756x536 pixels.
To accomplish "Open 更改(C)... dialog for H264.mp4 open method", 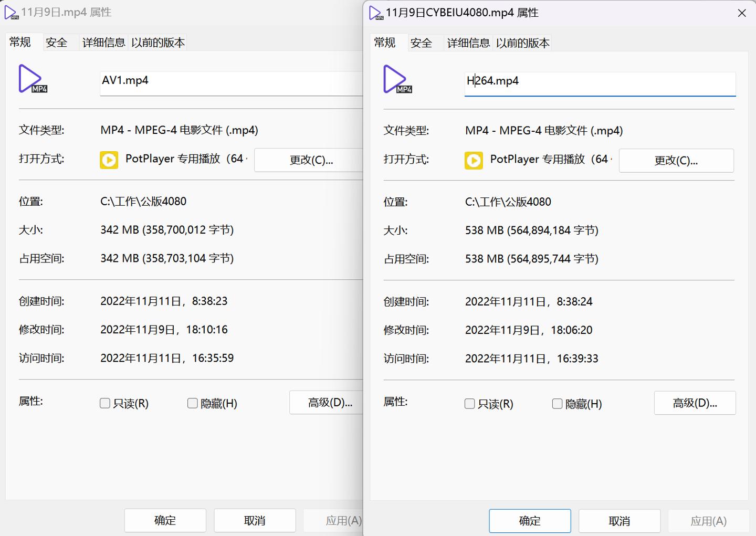I will pyautogui.click(x=676, y=160).
